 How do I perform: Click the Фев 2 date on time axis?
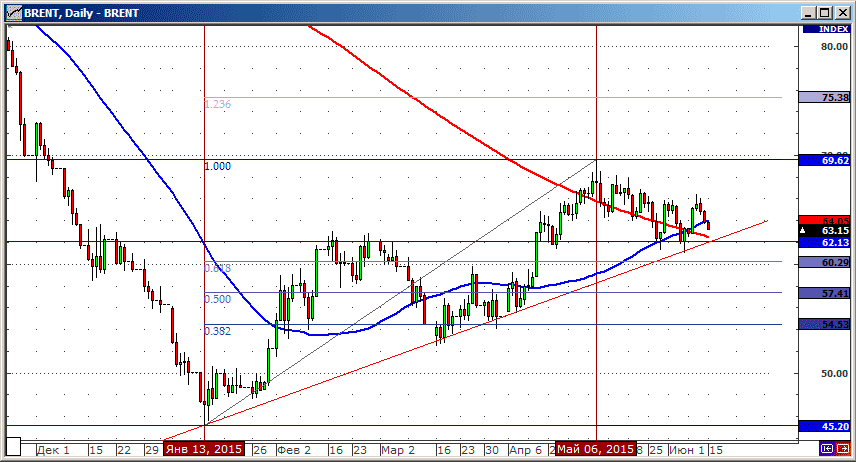coord(294,450)
